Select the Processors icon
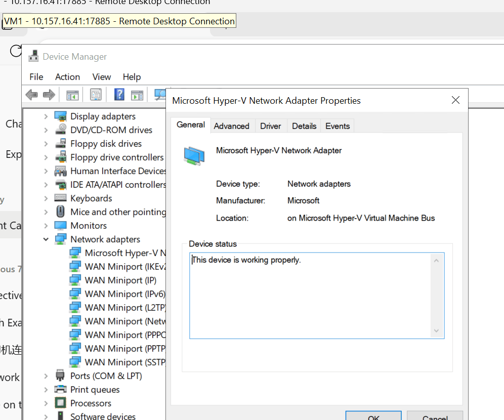The image size is (504, 420). click(x=60, y=403)
